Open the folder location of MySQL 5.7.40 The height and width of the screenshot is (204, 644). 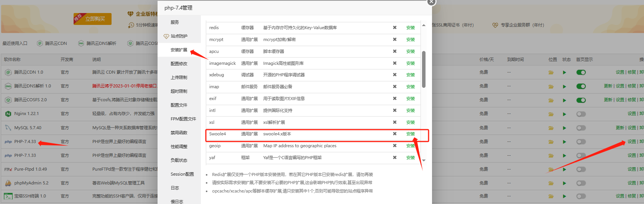[551, 128]
